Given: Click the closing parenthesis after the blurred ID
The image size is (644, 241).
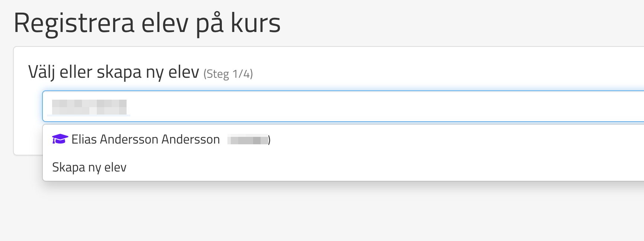Looking at the screenshot, I should [x=269, y=140].
